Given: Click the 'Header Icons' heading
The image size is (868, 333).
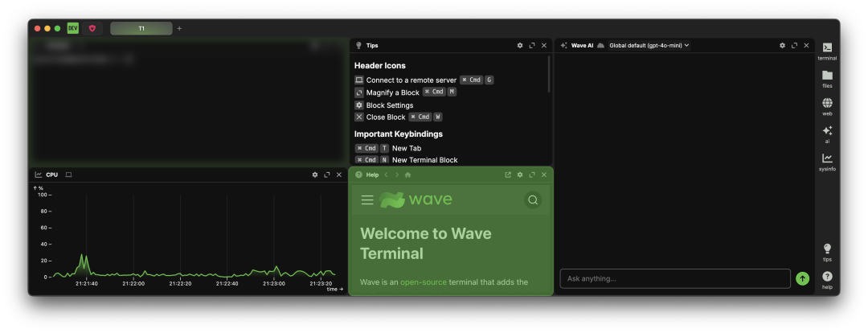Looking at the screenshot, I should point(379,65).
